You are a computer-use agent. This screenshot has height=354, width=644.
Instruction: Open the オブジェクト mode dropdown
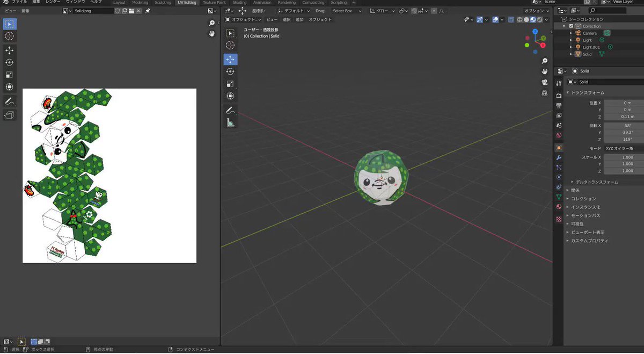coord(243,19)
